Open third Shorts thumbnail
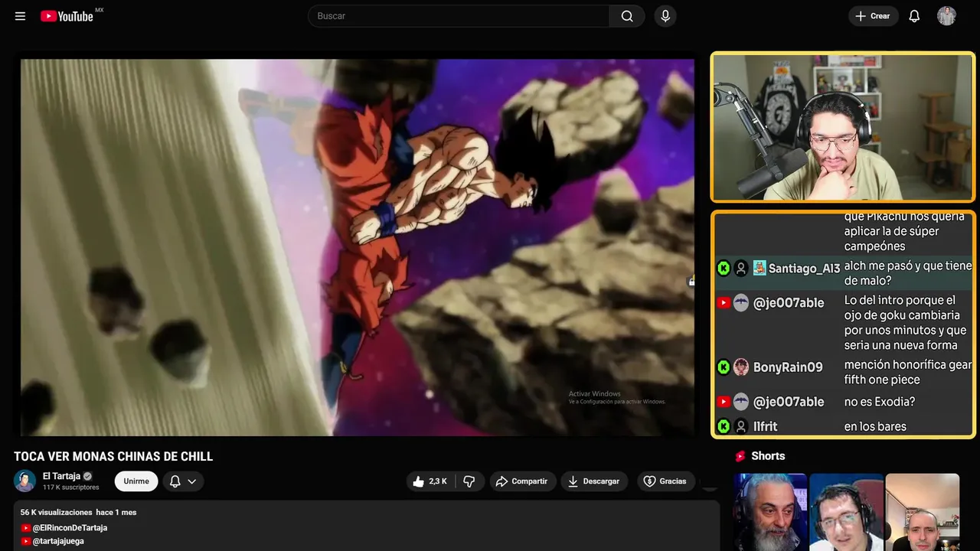The width and height of the screenshot is (980, 551). tap(922, 512)
